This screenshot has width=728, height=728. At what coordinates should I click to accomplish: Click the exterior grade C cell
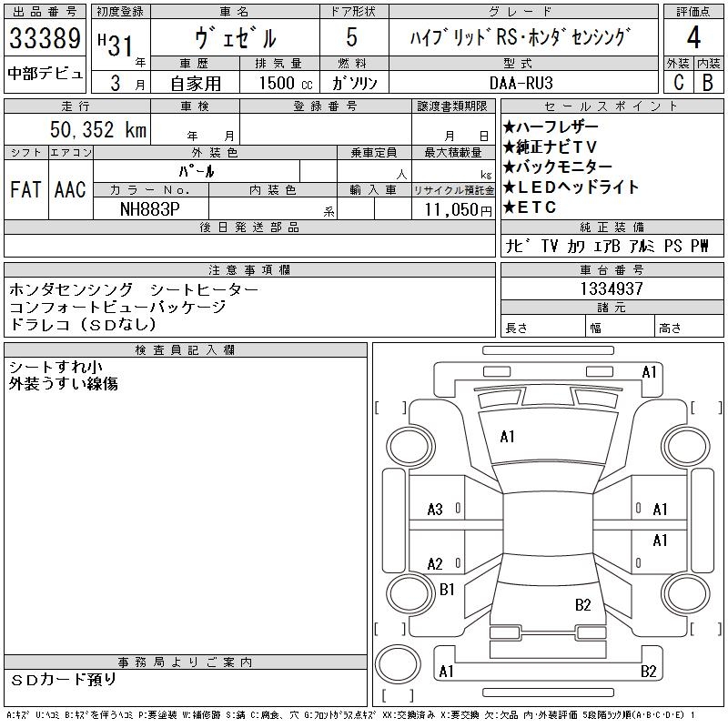point(679,82)
